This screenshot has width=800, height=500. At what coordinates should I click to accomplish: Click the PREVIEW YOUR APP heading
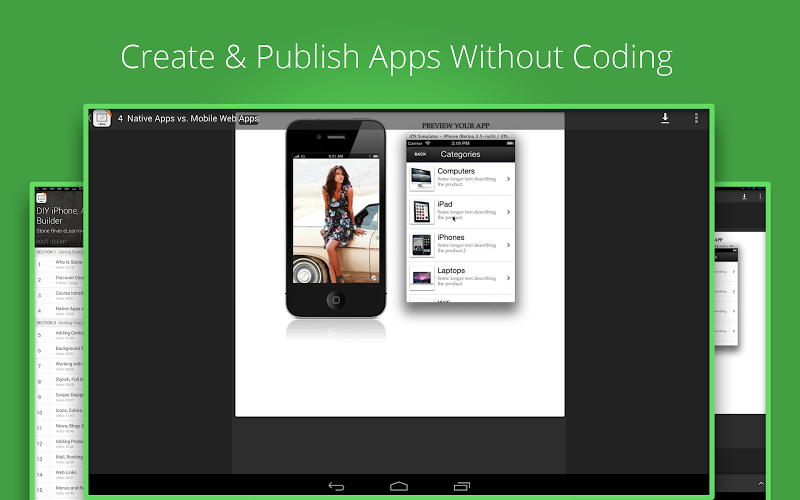[x=456, y=126]
